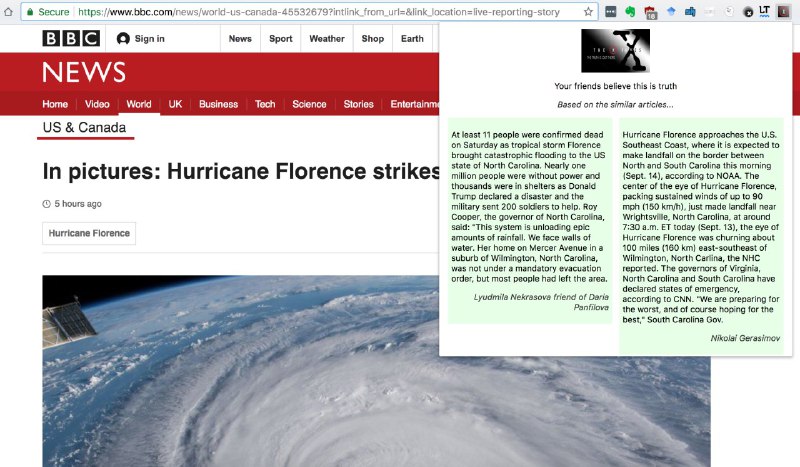Click the dark red extension icon at far right
Image resolution: width=800 pixels, height=467 pixels.
(x=784, y=12)
